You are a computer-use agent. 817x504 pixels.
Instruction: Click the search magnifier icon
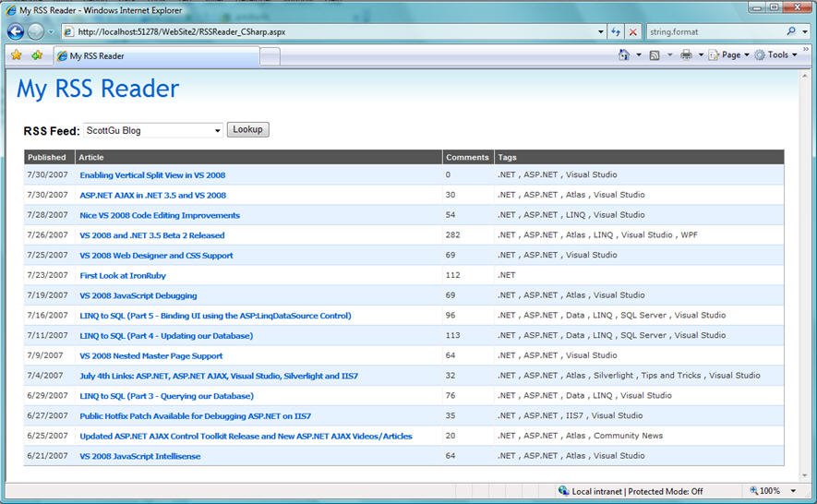[791, 31]
